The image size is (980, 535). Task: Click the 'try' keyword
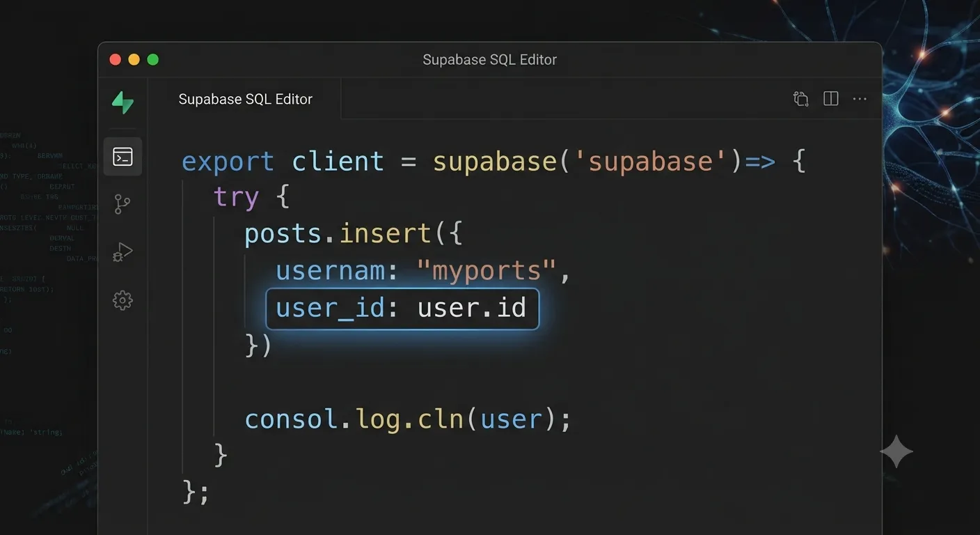click(x=236, y=198)
